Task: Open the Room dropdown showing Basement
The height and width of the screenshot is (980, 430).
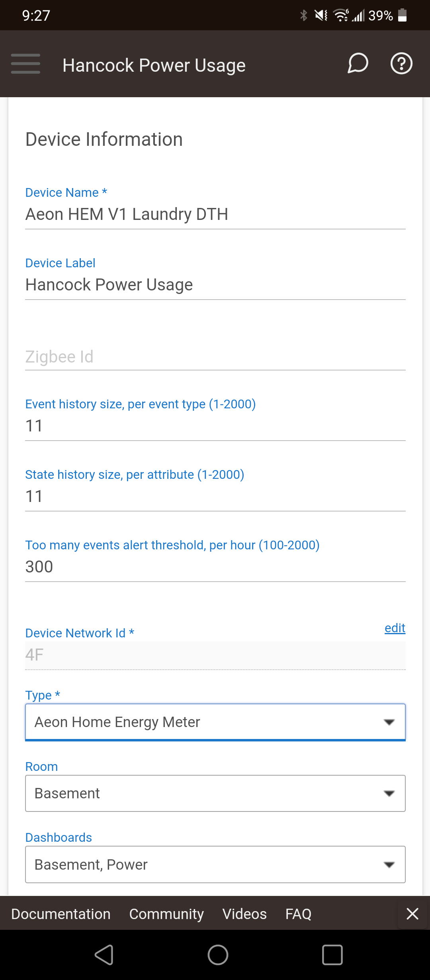Action: pos(215,793)
